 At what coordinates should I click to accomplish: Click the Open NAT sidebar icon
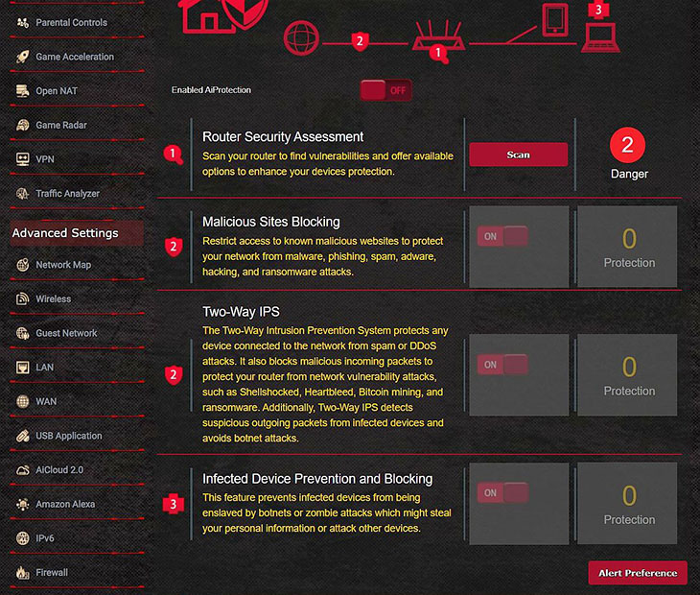tap(23, 90)
